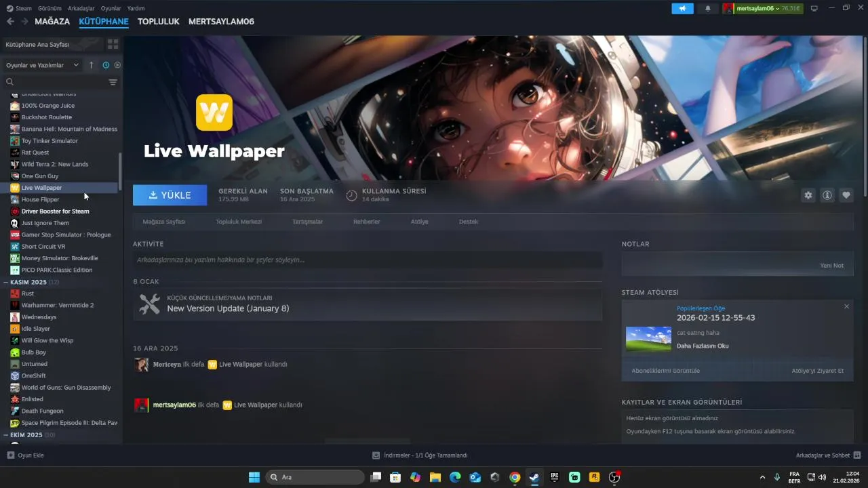Open Google Chrome from taskbar
Screen dimensions: 868x488
coord(515,477)
